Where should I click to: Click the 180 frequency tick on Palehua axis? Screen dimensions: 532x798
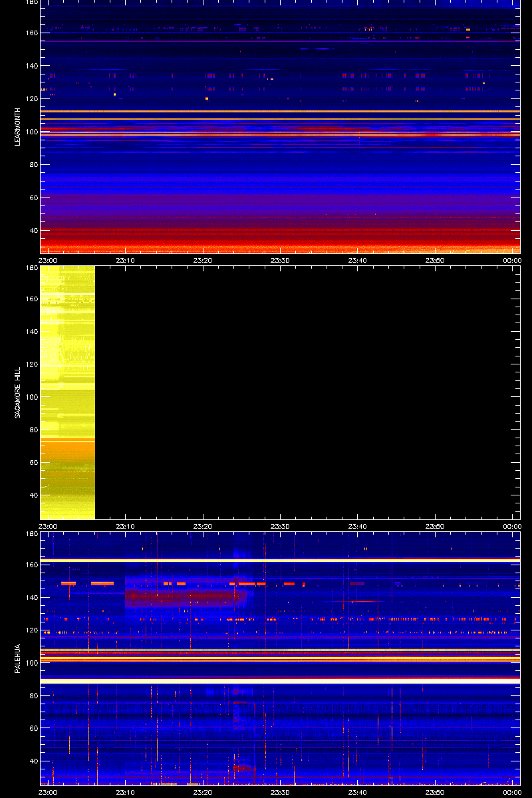pyautogui.click(x=31, y=534)
